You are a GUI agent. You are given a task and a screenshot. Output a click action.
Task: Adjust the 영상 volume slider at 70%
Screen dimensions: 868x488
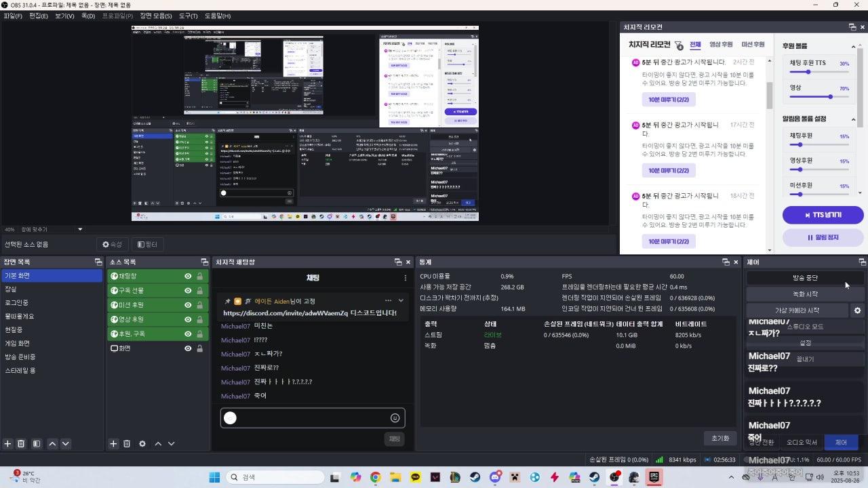pyautogui.click(x=819, y=96)
